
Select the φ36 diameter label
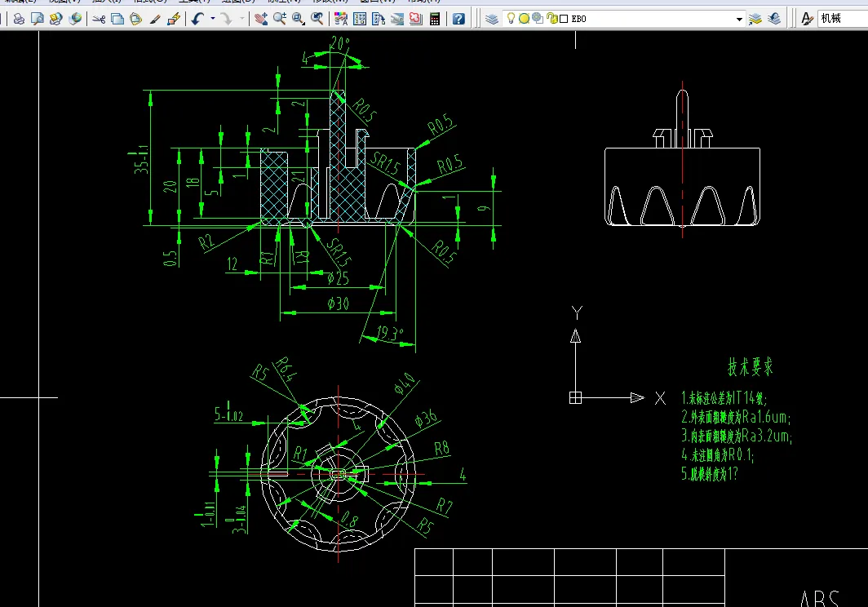pos(426,419)
